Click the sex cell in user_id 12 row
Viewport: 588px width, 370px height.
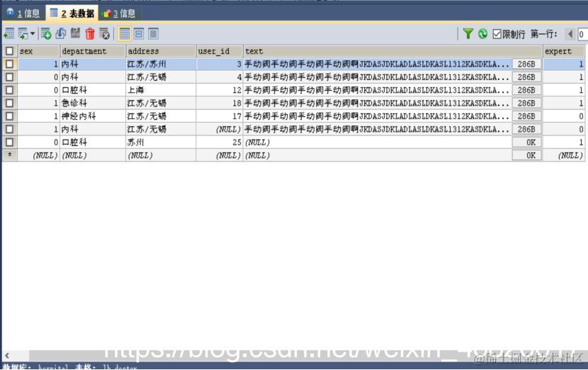[x=39, y=90]
